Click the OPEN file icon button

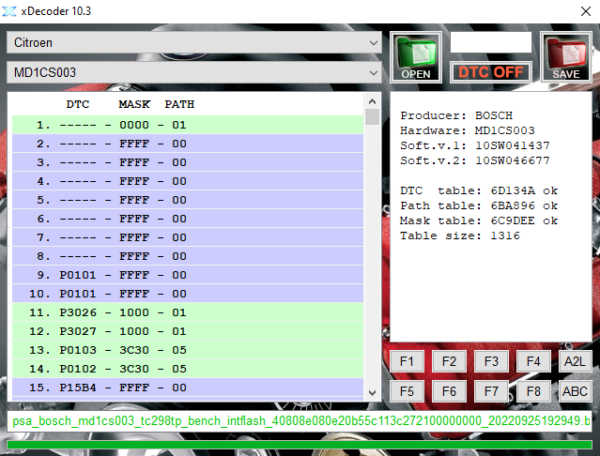tap(415, 57)
